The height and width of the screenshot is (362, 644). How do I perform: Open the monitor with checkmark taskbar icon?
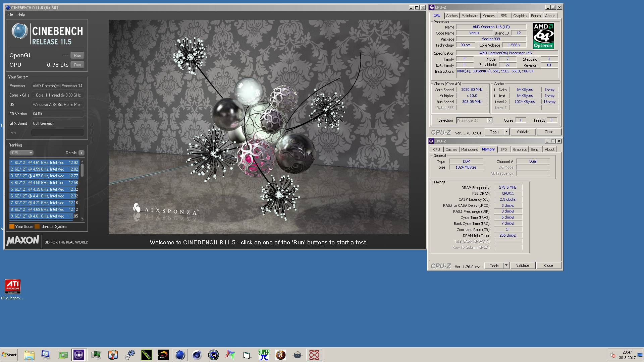(x=46, y=355)
